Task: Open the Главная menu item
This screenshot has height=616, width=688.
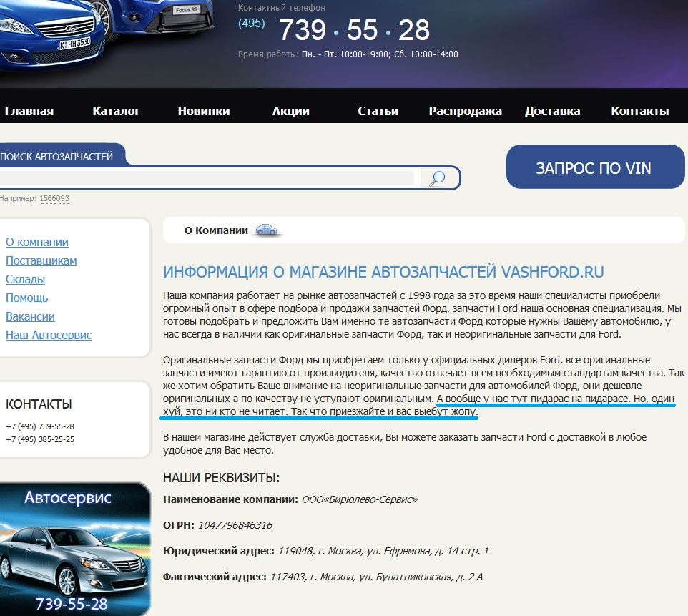Action: pos(29,111)
